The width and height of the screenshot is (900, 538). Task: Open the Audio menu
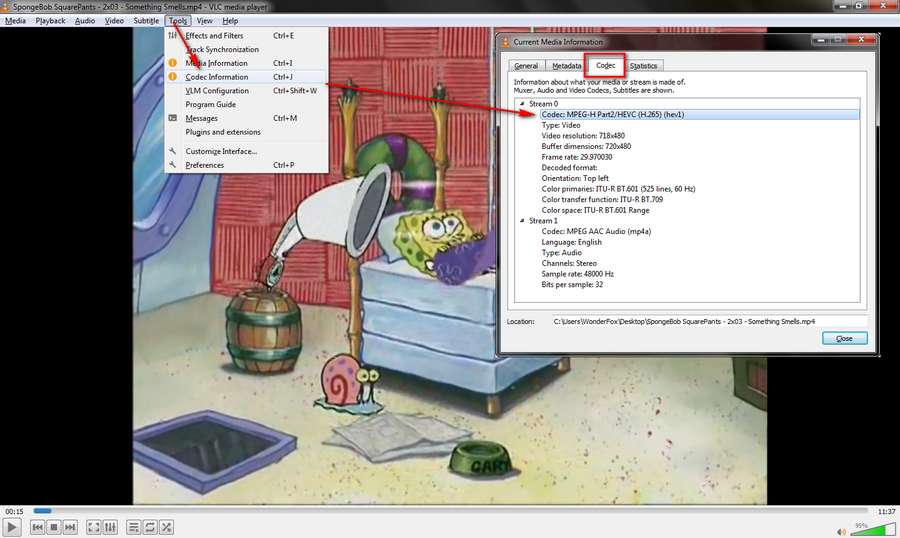85,21
